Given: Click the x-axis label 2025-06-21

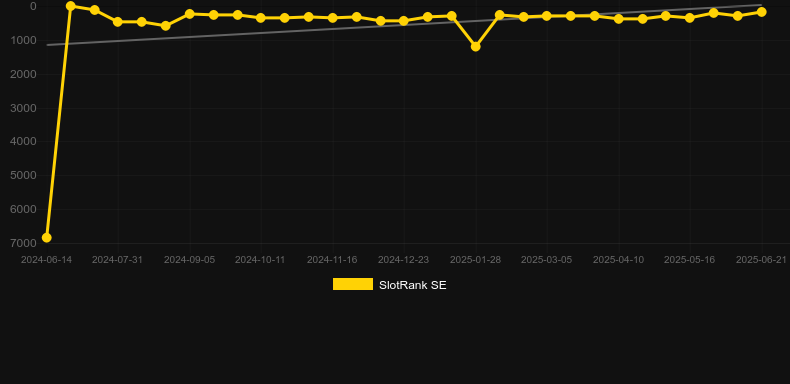Looking at the screenshot, I should coord(761,260).
